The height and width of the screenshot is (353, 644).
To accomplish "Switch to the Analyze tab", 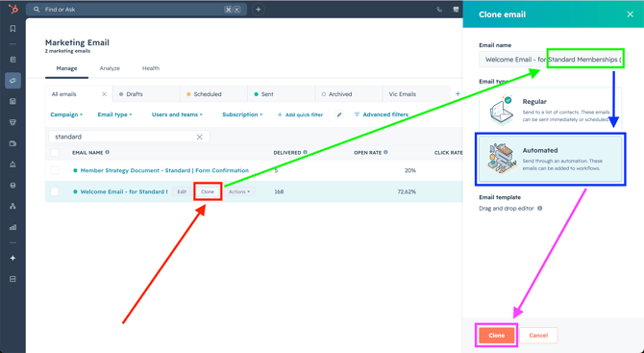I will [110, 68].
